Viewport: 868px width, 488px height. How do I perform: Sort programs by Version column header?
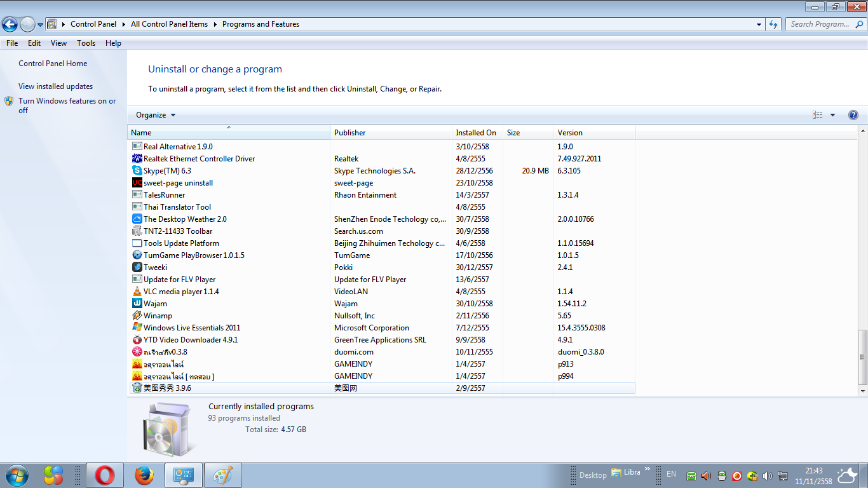(594, 133)
